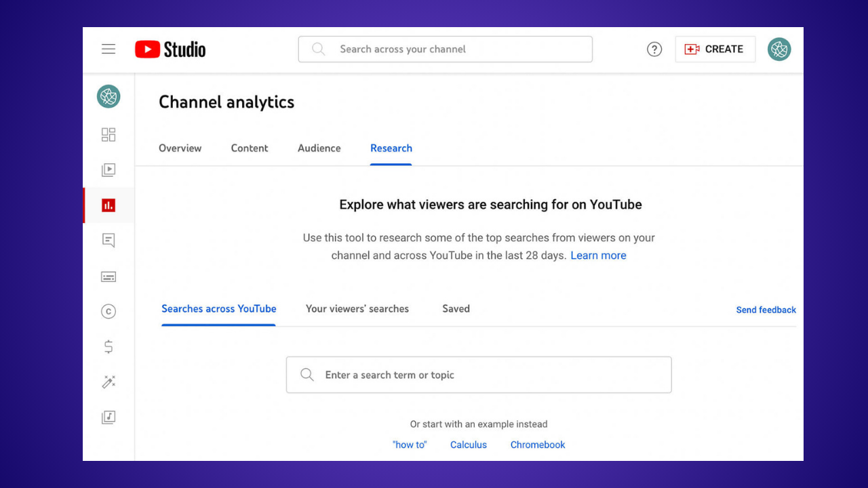
Task: Switch to the Audience tab
Action: (319, 148)
